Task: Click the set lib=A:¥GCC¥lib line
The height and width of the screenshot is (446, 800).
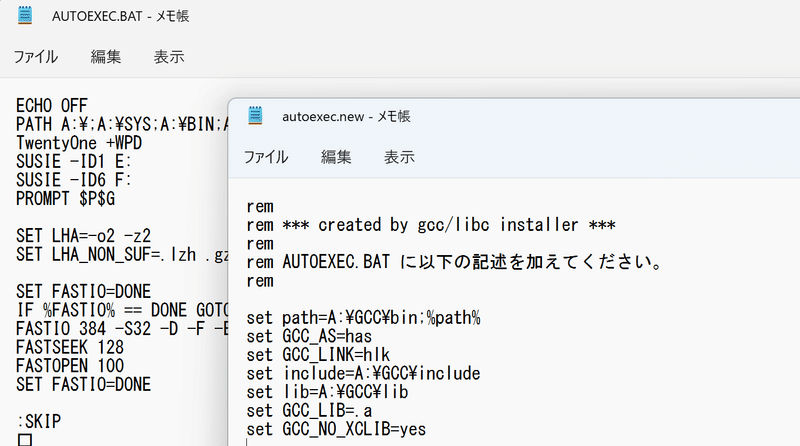Action: click(x=328, y=392)
